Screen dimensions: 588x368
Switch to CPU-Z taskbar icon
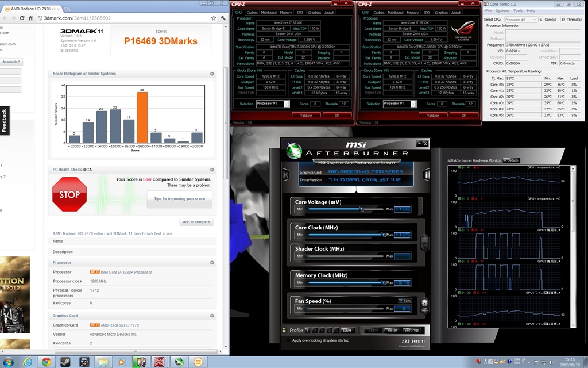(x=160, y=362)
